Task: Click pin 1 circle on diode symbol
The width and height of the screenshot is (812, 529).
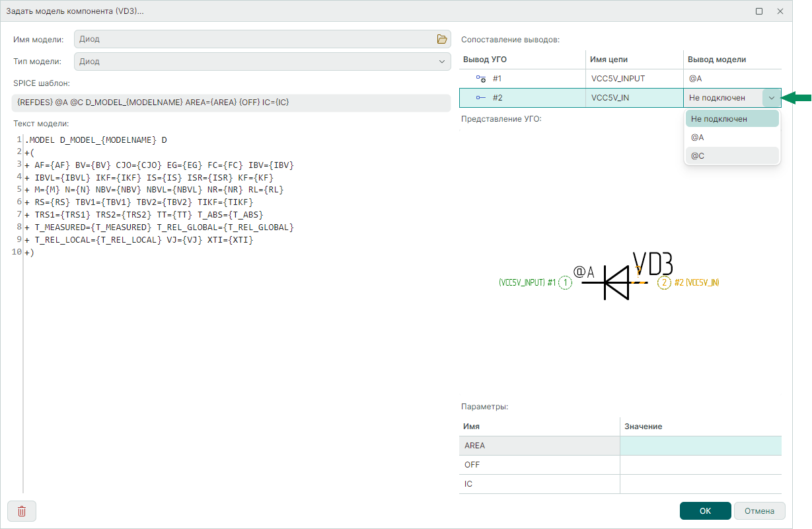Action: click(565, 283)
